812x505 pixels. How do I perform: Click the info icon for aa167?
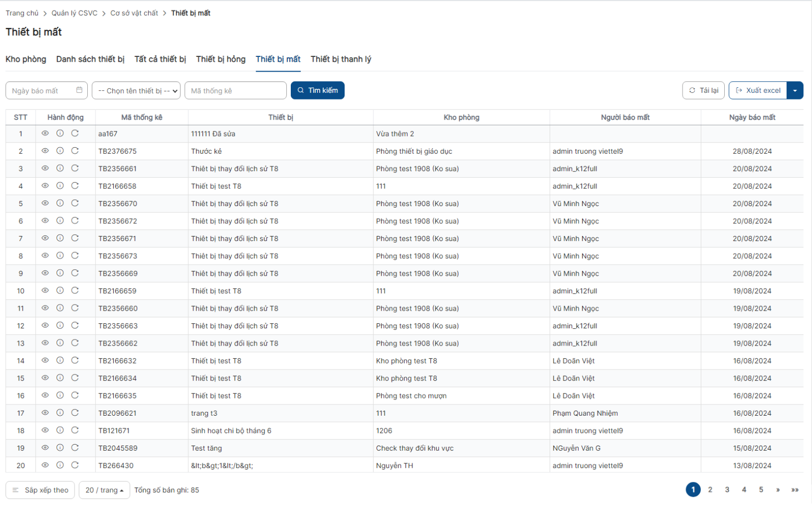click(60, 133)
